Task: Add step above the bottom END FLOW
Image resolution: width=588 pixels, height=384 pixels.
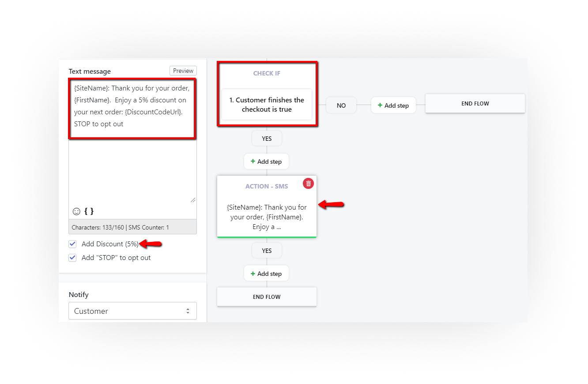Action: [x=266, y=274]
